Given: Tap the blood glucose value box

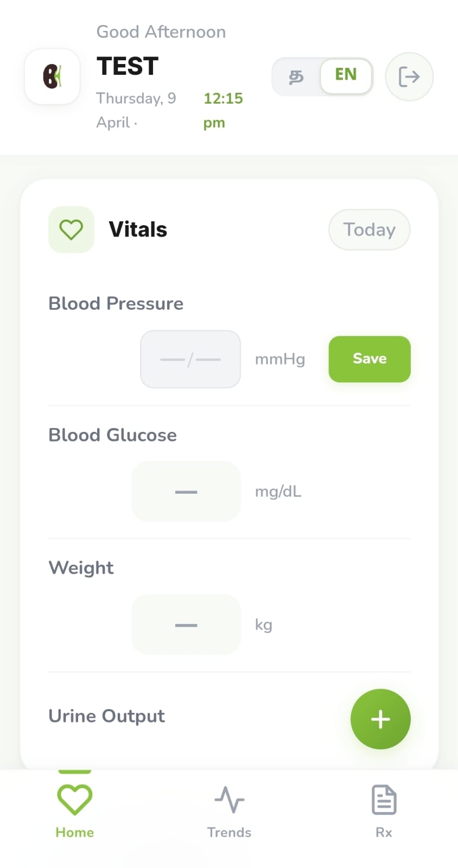Looking at the screenshot, I should point(186,492).
